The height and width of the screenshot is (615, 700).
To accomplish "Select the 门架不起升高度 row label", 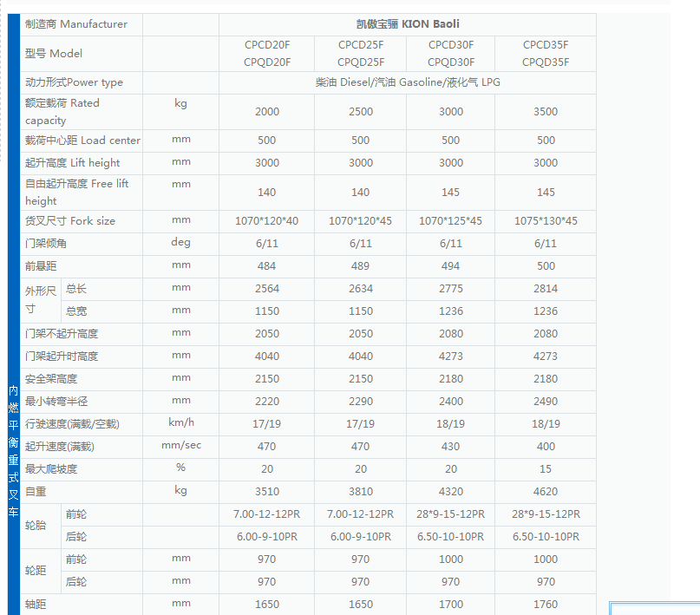I will coord(62,334).
